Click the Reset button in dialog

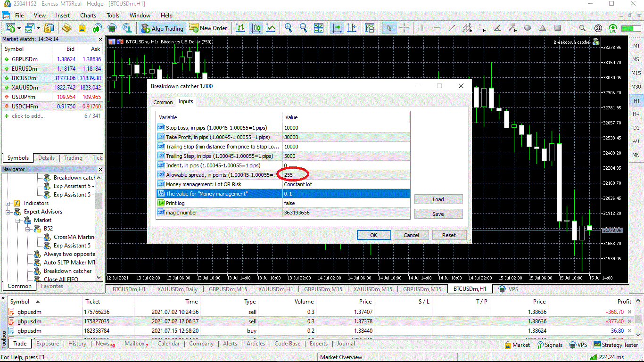(449, 235)
